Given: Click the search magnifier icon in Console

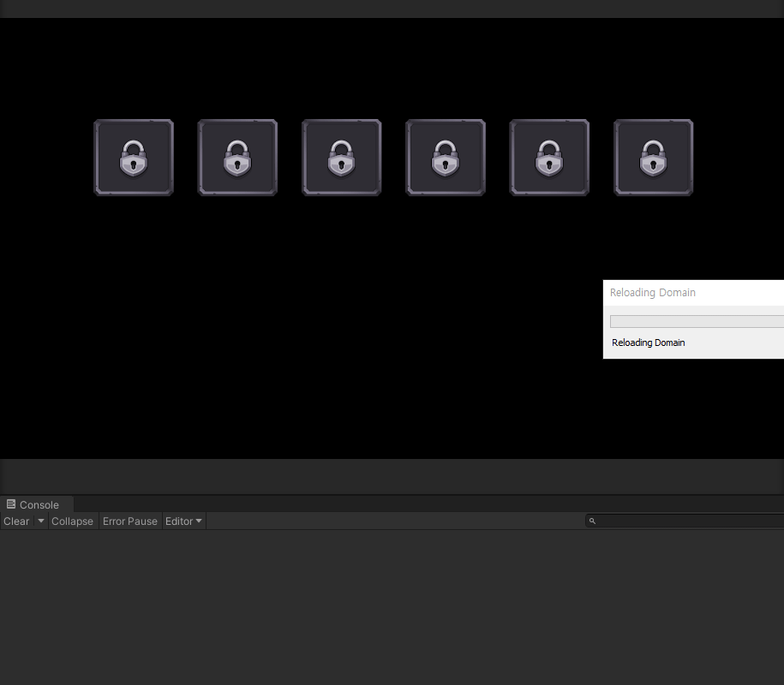Looking at the screenshot, I should (593, 521).
